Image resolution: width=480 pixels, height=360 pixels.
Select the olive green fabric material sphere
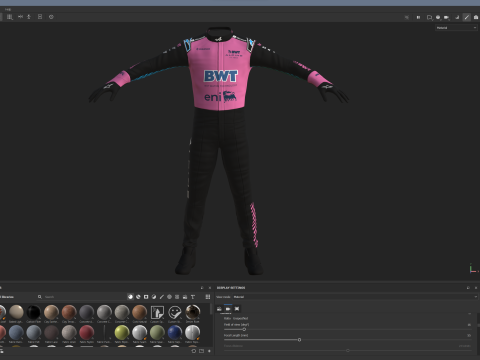(157, 332)
